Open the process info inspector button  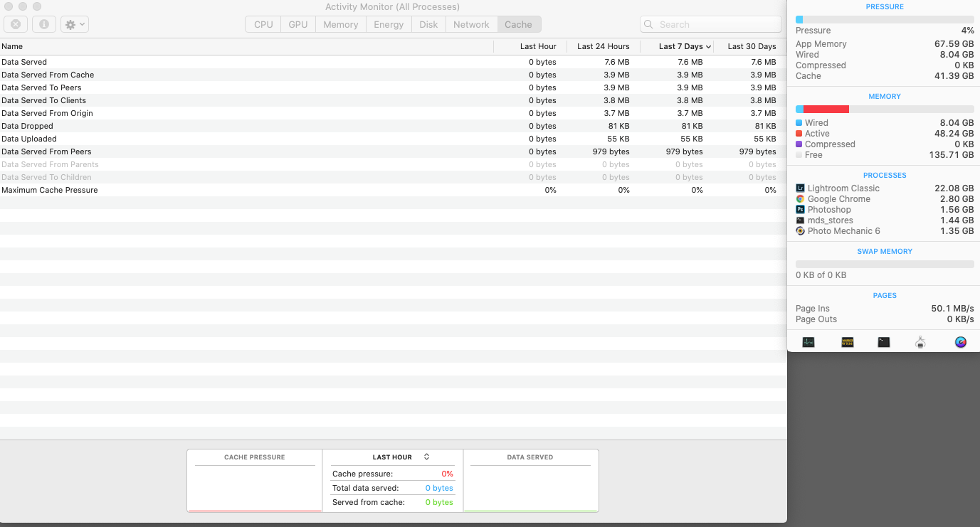coord(44,24)
